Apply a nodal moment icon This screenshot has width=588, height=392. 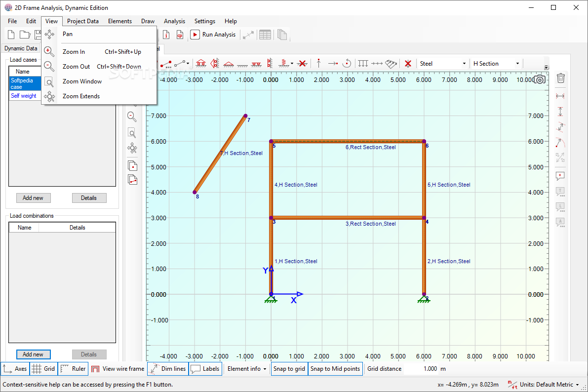[x=347, y=63]
